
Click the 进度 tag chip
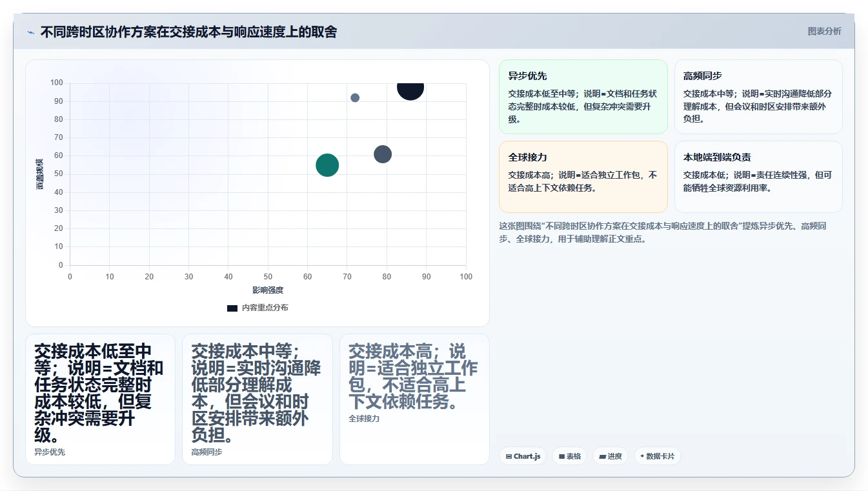pyautogui.click(x=610, y=456)
